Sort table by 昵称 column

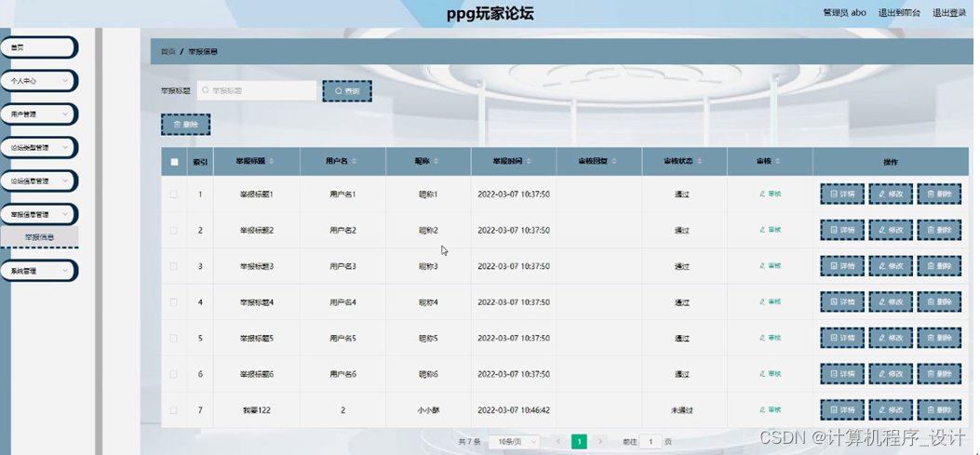(436, 162)
